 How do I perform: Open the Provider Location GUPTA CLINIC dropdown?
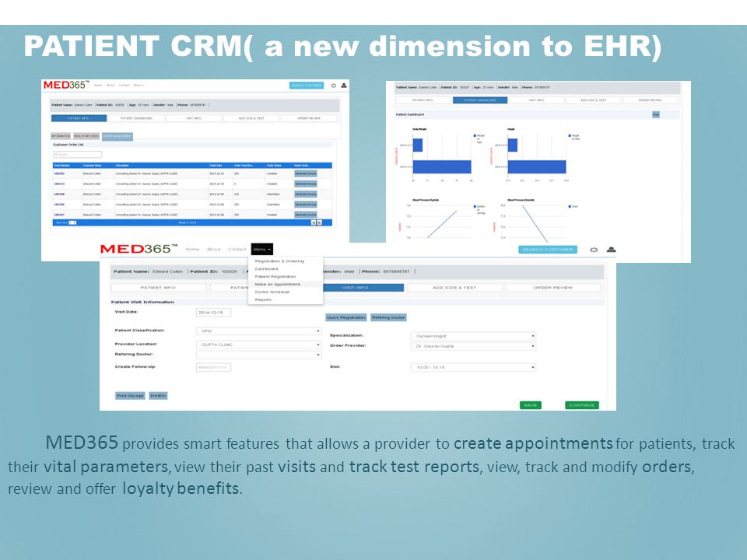coord(258,345)
